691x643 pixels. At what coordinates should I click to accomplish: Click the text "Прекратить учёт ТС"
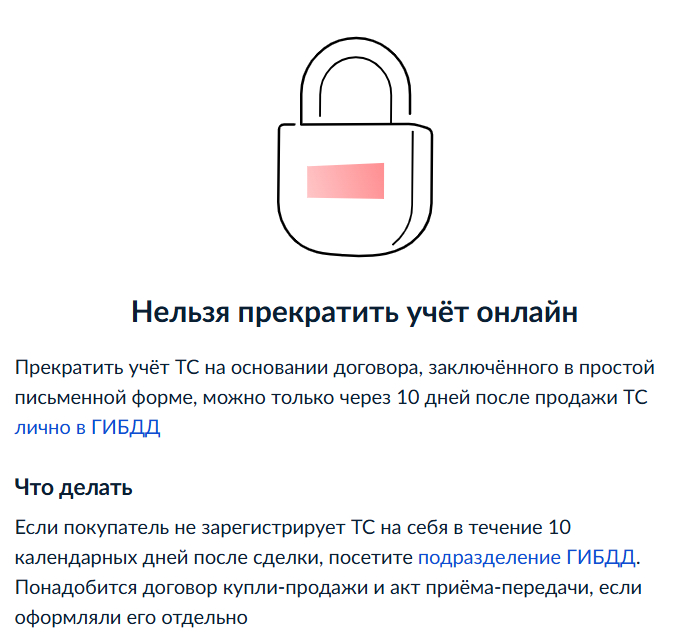(107, 368)
